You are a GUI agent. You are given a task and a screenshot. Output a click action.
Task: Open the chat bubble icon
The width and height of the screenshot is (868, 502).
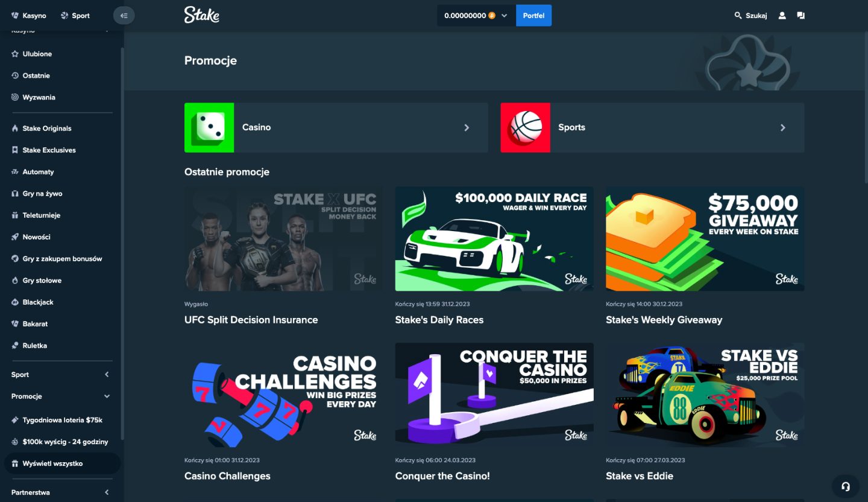click(800, 16)
